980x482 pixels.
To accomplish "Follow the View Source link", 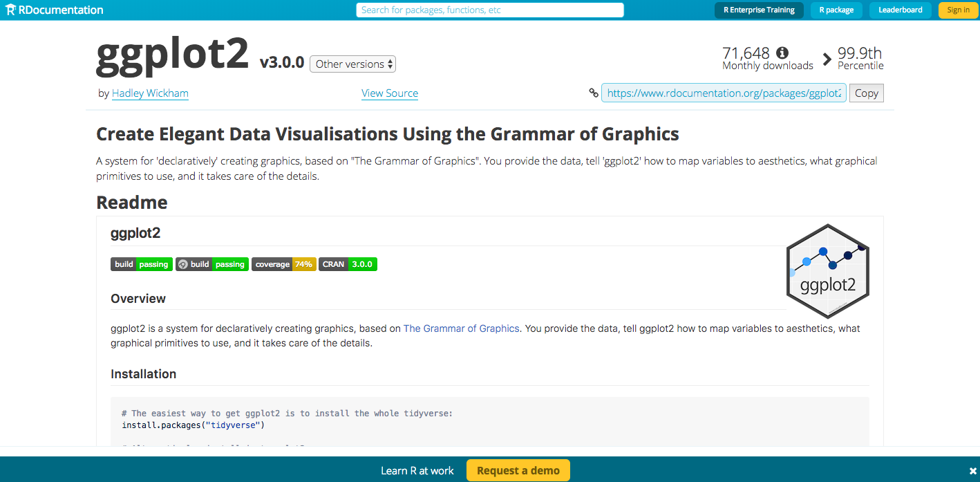I will (389, 93).
